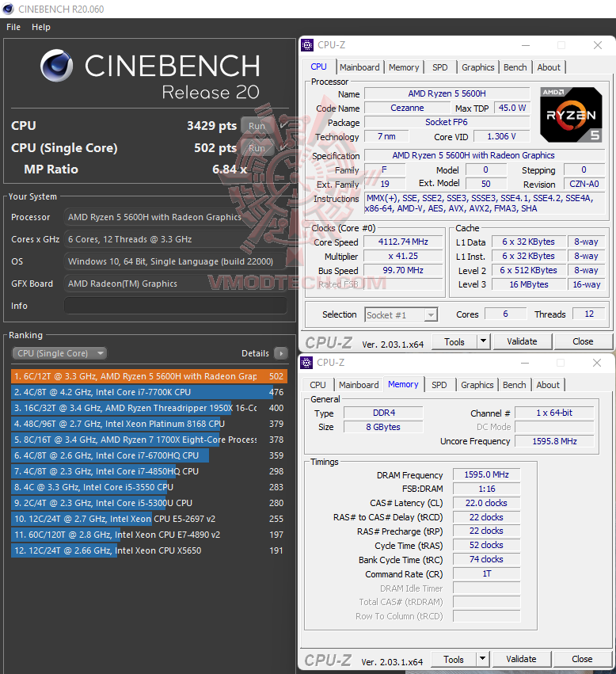Click Close button in lower CPU-Z window
Viewport: 616px width, 674px height.
(582, 659)
